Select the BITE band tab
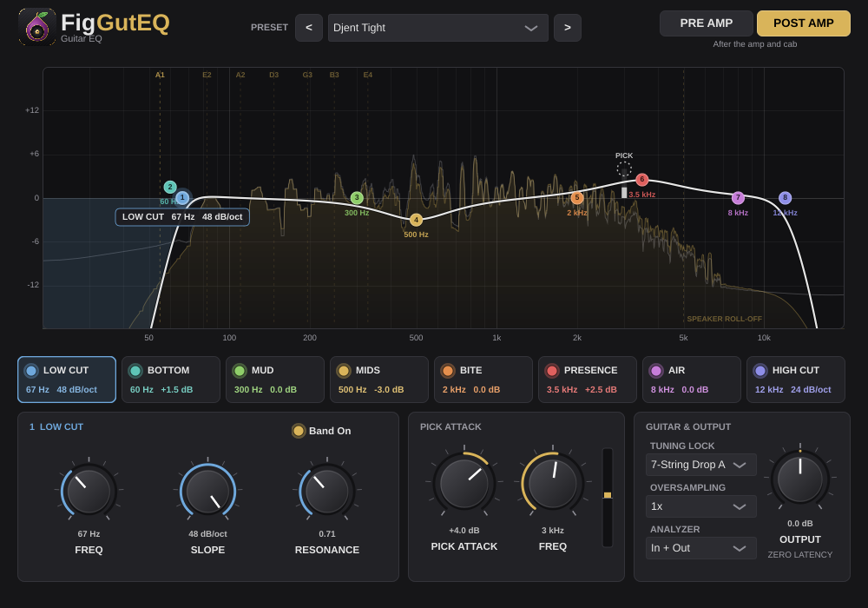This screenshot has height=608, width=868. (x=483, y=380)
